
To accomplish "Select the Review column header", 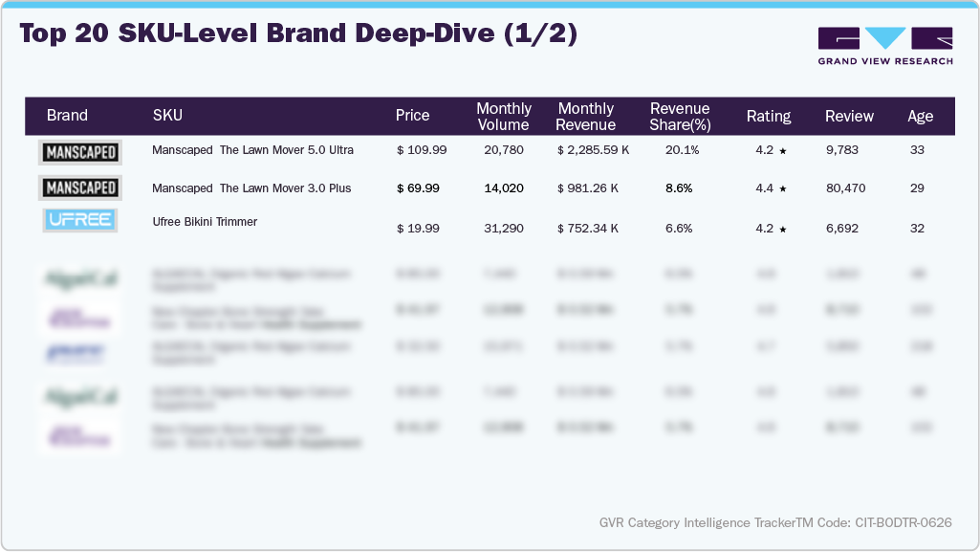I will [849, 117].
